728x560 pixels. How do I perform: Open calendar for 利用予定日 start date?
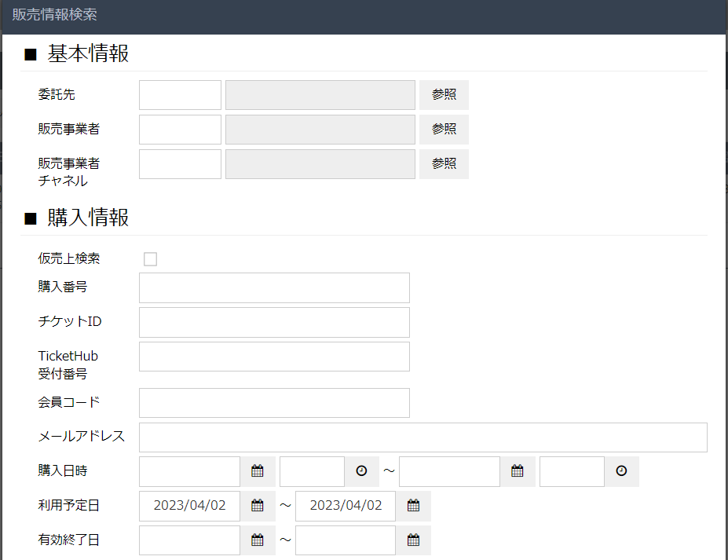tap(257, 506)
